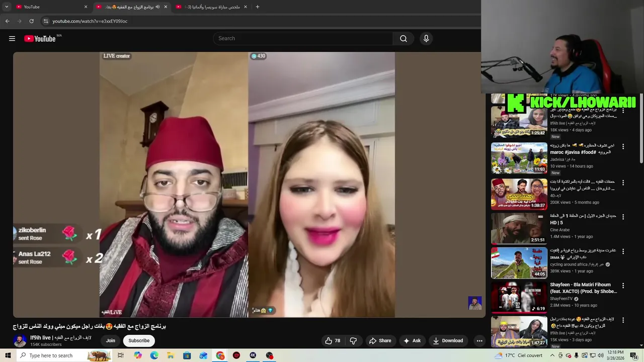Open Microsoft Store from the taskbar
Screen dimensions: 644x362
point(187,355)
